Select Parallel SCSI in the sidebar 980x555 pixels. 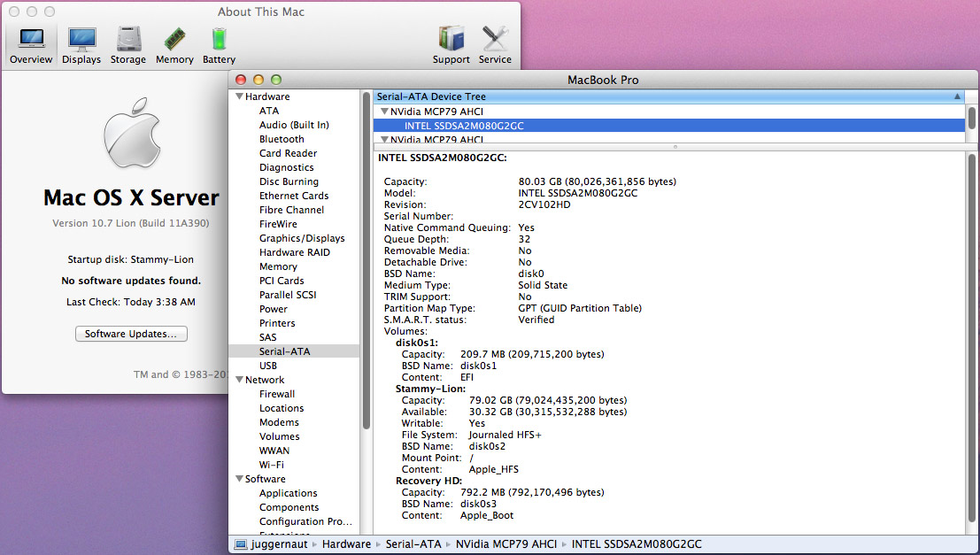(x=288, y=295)
